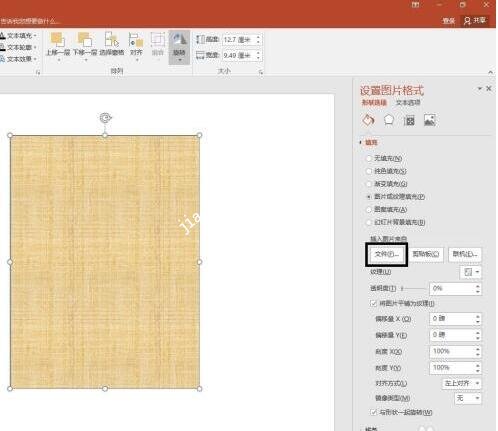Expand the Rotate (旋转) dropdown arrow
The image size is (498, 431).
click(179, 60)
